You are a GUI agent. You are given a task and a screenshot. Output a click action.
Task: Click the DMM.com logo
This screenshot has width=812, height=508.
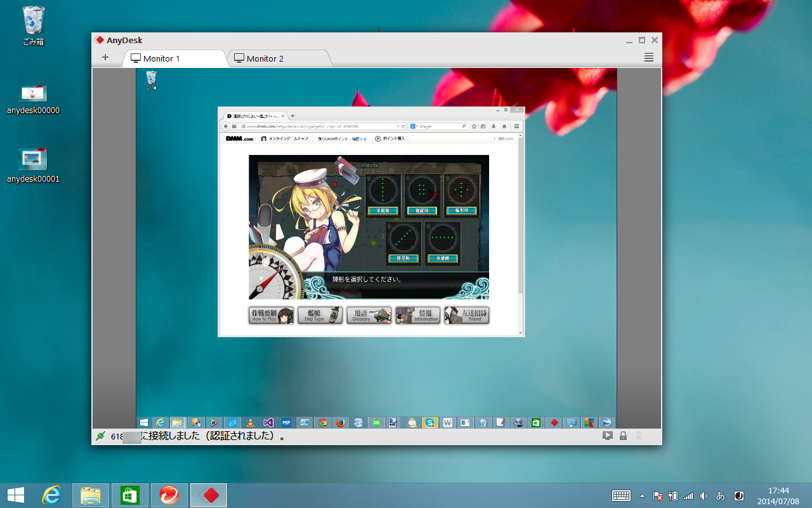point(239,138)
